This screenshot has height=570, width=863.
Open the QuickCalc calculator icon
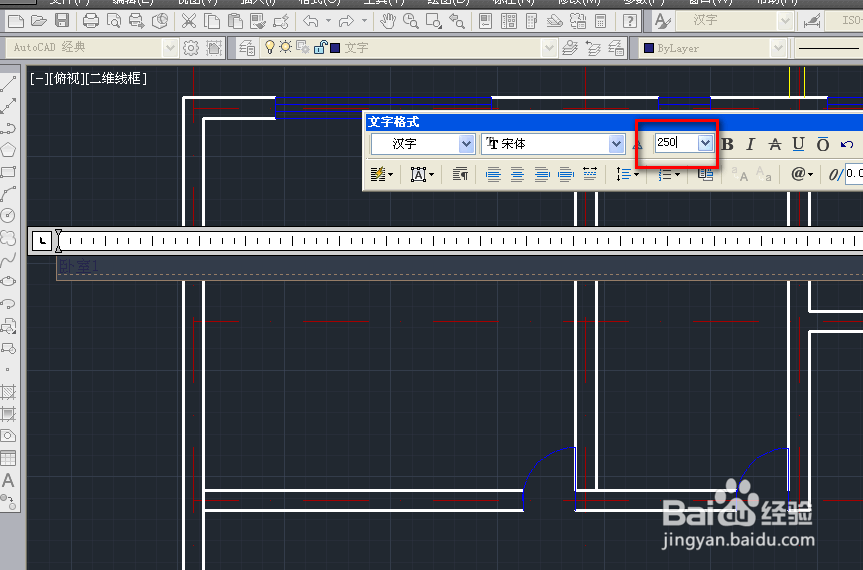(x=600, y=21)
